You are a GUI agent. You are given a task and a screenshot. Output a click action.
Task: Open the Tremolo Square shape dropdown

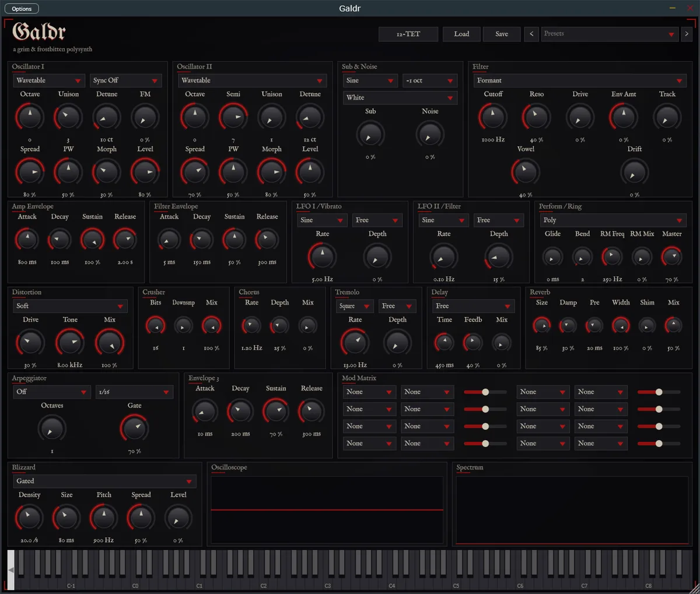coord(355,306)
